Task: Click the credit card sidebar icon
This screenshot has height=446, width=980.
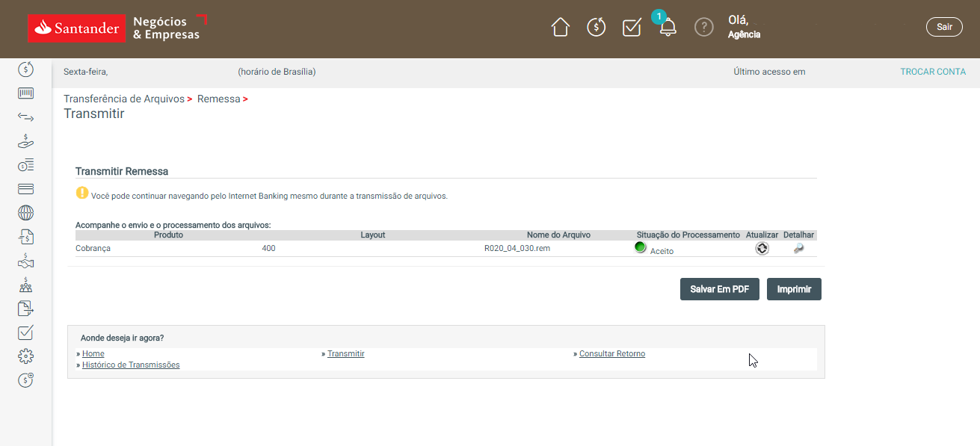Action: [x=26, y=188]
